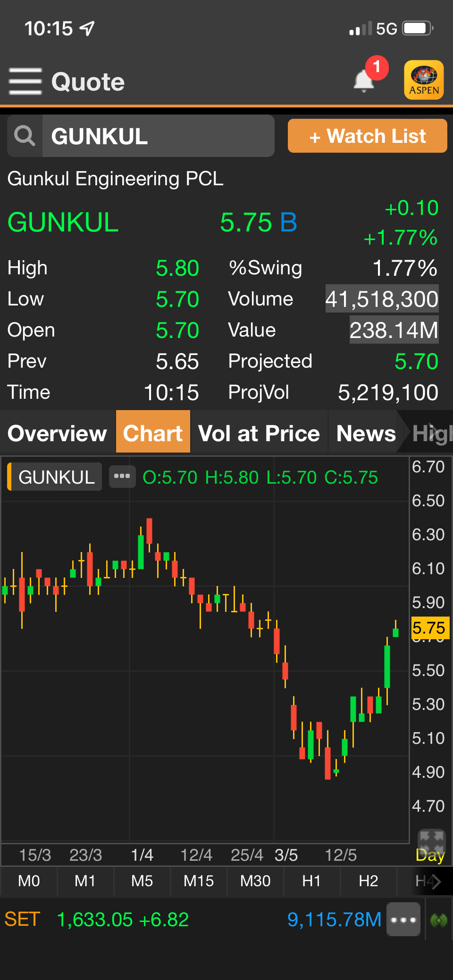Open the Vol at Price tab
Screen dimensions: 453x980
click(259, 433)
